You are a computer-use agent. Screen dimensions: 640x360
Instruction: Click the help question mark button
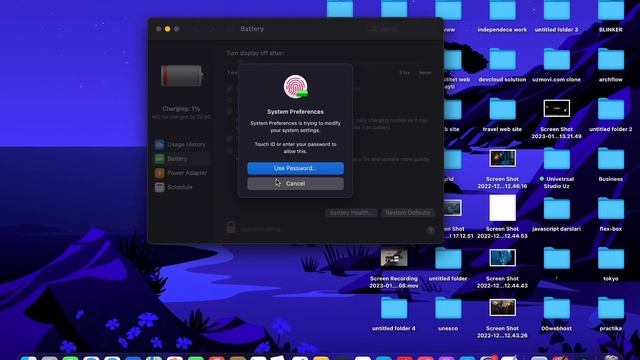click(x=430, y=231)
